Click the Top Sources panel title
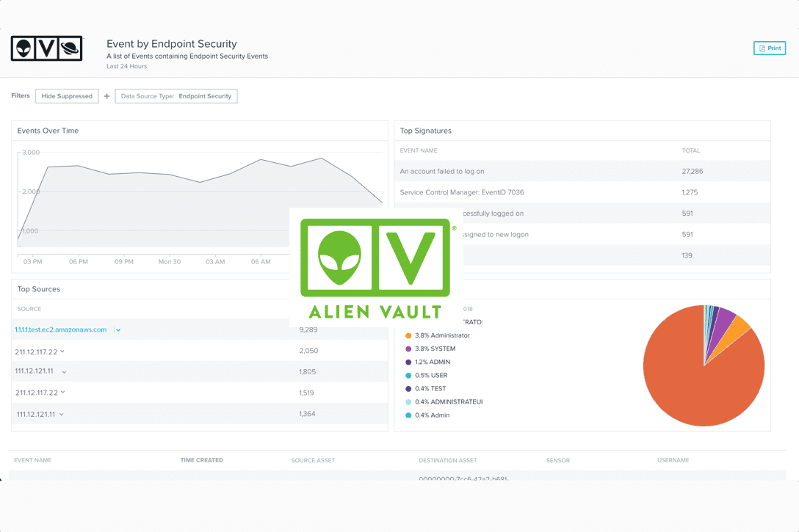The width and height of the screenshot is (799, 532). click(39, 289)
